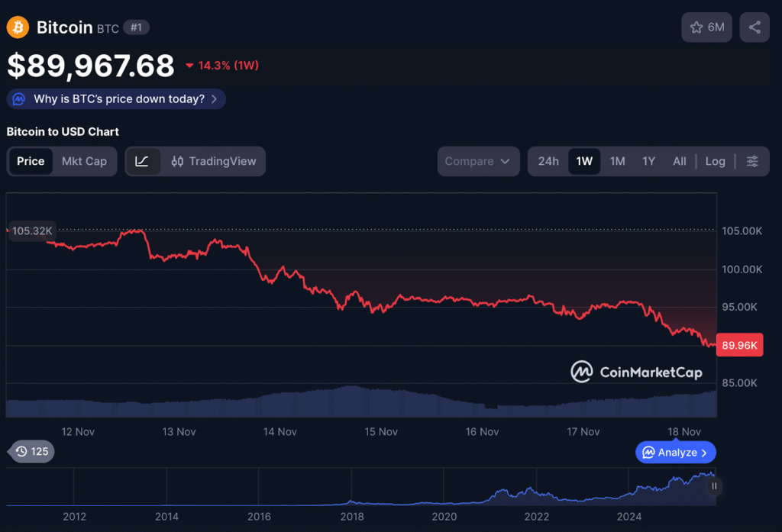Open the Compare dropdown
The image size is (782, 532).
point(478,161)
